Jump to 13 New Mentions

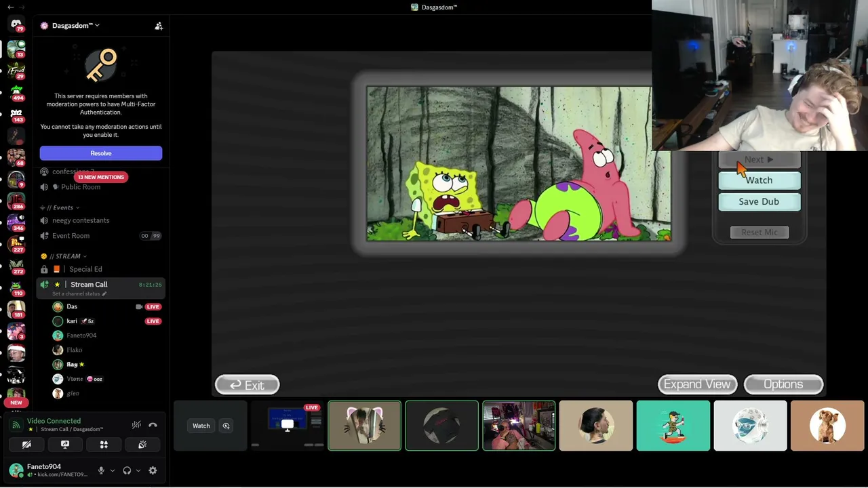[101, 177]
